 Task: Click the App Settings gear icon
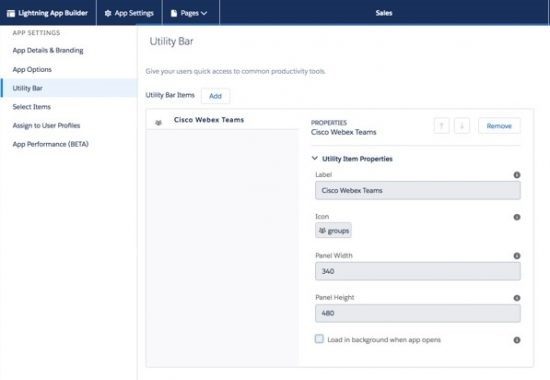pyautogui.click(x=108, y=13)
